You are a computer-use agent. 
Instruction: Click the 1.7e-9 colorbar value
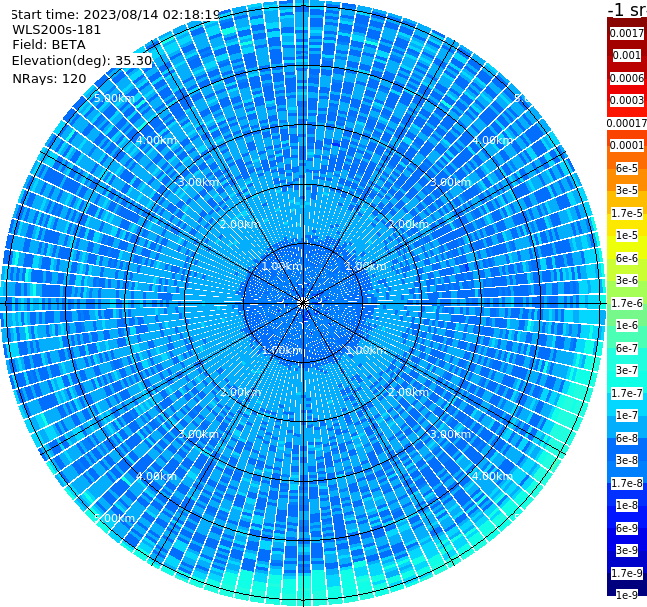tap(627, 573)
